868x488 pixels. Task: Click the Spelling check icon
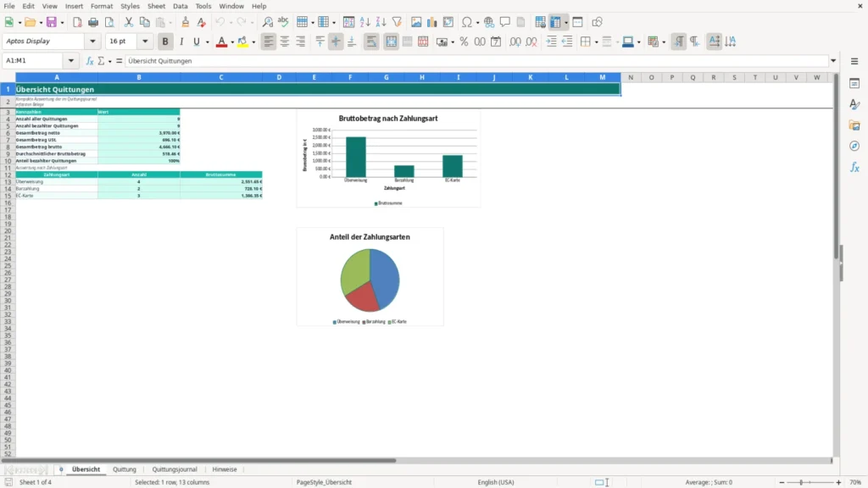tap(283, 22)
